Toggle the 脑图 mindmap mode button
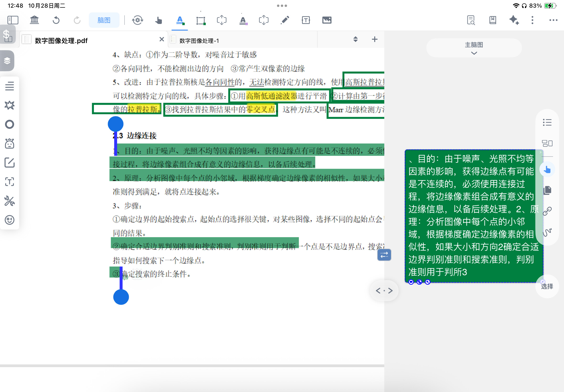This screenshot has width=564, height=392. click(104, 20)
